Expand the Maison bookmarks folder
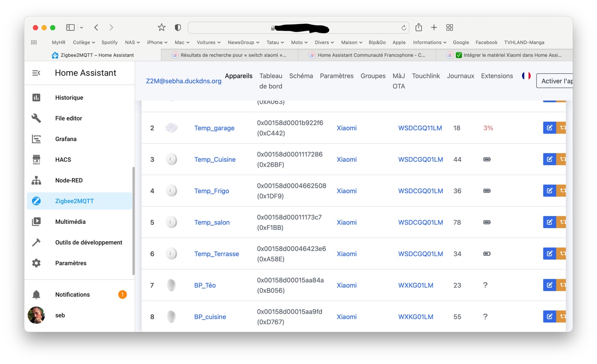 [x=352, y=42]
